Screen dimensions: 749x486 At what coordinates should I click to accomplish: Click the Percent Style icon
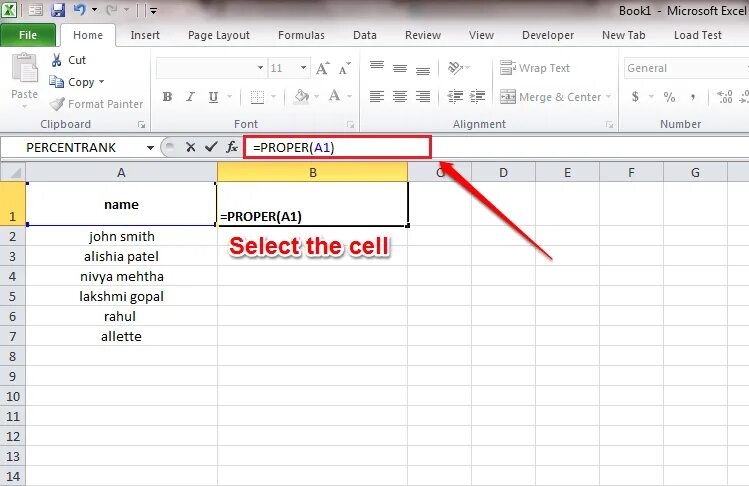pyautogui.click(x=669, y=97)
